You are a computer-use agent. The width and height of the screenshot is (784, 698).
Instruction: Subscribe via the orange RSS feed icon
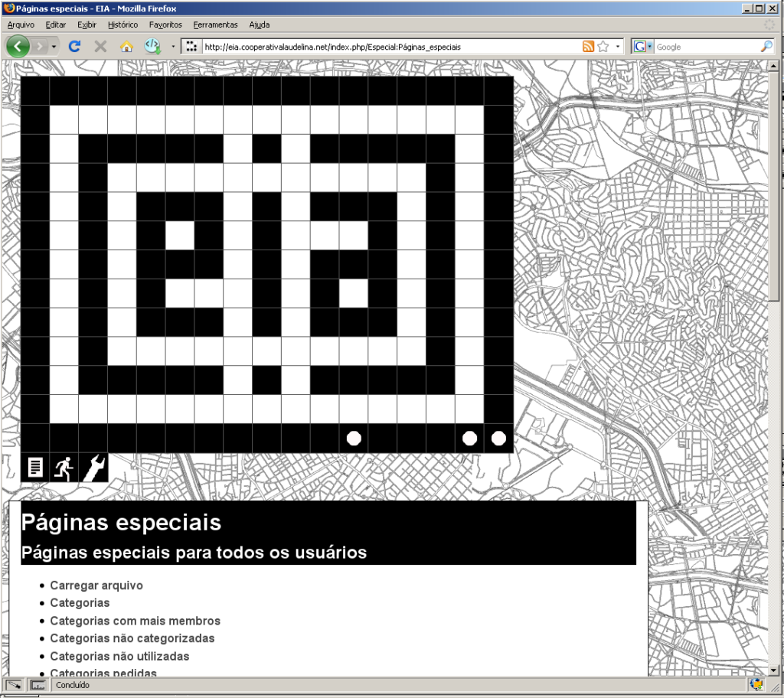(x=589, y=47)
